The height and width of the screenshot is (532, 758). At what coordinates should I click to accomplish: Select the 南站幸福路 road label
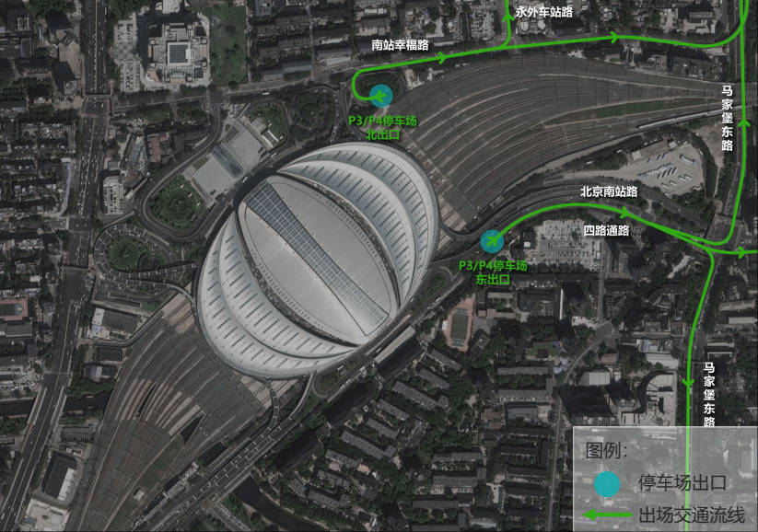401,45
